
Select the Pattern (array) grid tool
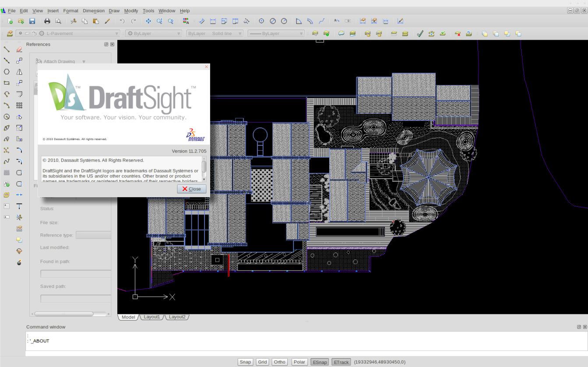(19, 105)
